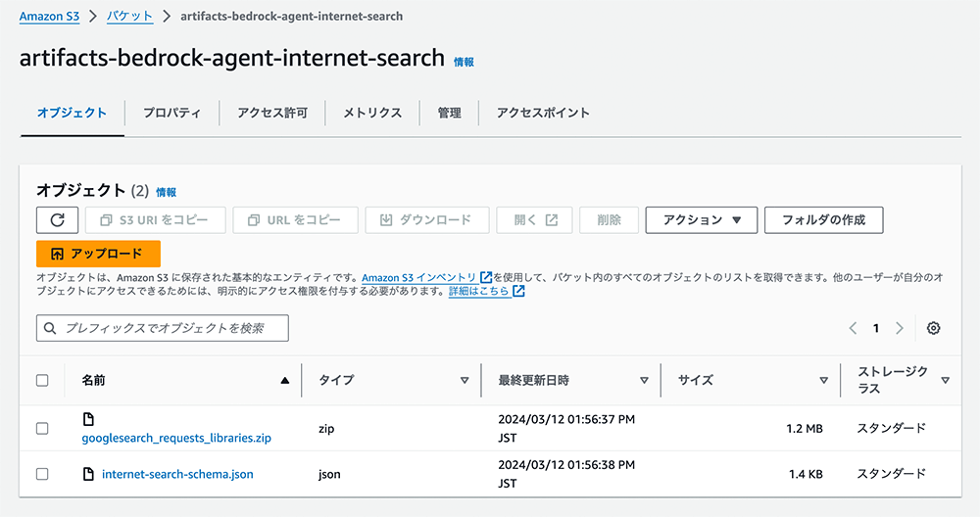This screenshot has height=517, width=980.
Task: Open 情報 link beside オブジェクト (2) heading
Action: (167, 192)
